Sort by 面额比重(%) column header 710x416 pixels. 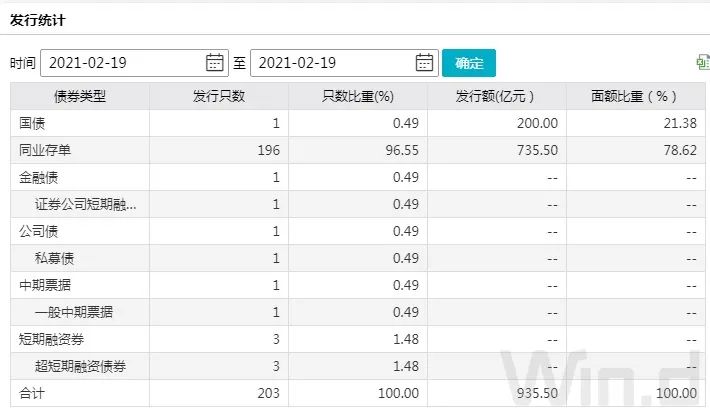(636, 96)
